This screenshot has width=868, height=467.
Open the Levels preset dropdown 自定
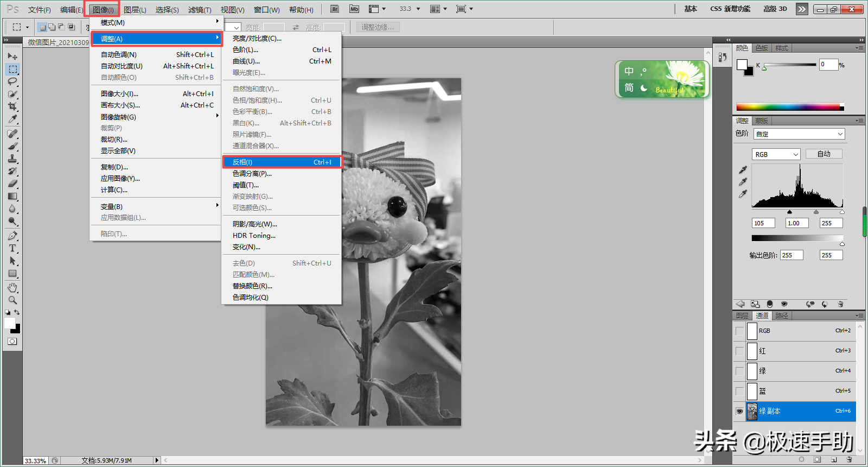point(799,134)
